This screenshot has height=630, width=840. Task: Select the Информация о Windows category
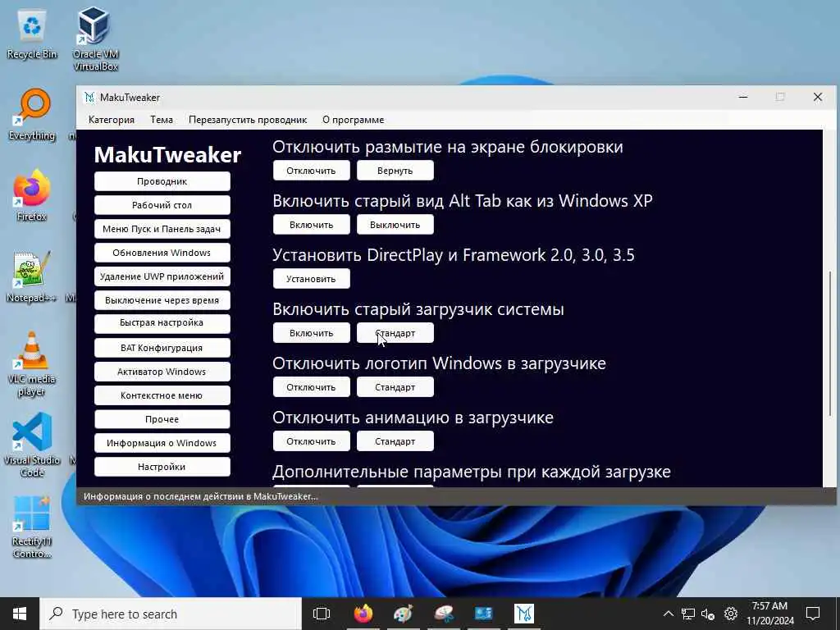pyautogui.click(x=162, y=443)
